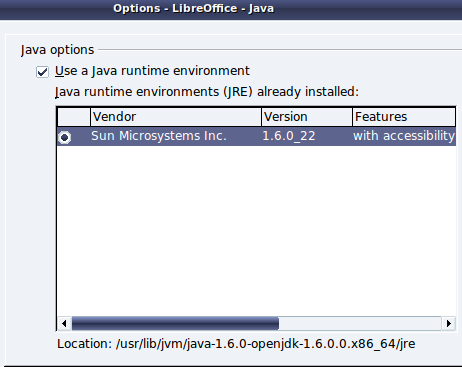462x367 pixels.
Task: Click the Version column header
Action: (307, 117)
